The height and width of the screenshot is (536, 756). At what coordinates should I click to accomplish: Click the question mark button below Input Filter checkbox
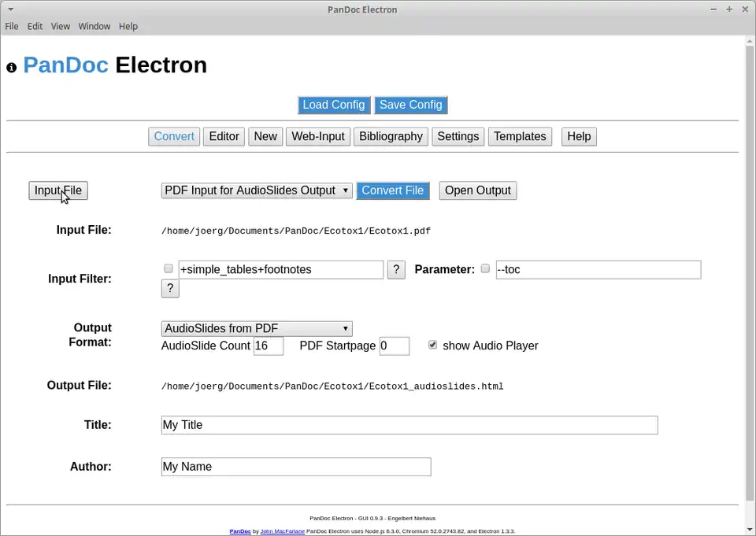[x=170, y=289]
